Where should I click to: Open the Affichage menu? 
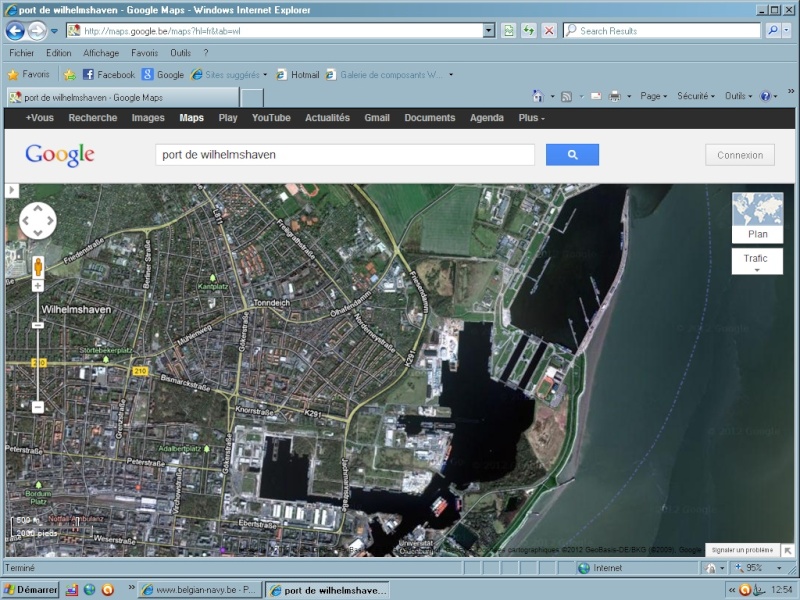click(101, 53)
